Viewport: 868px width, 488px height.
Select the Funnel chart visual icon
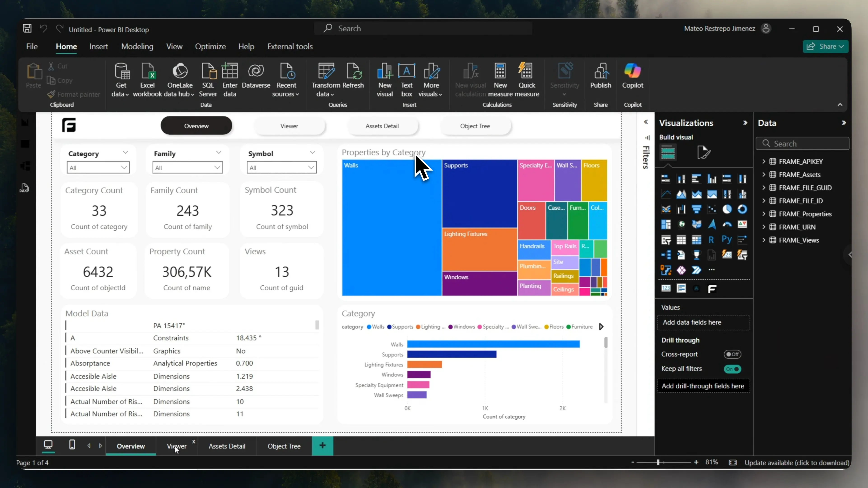(696, 209)
